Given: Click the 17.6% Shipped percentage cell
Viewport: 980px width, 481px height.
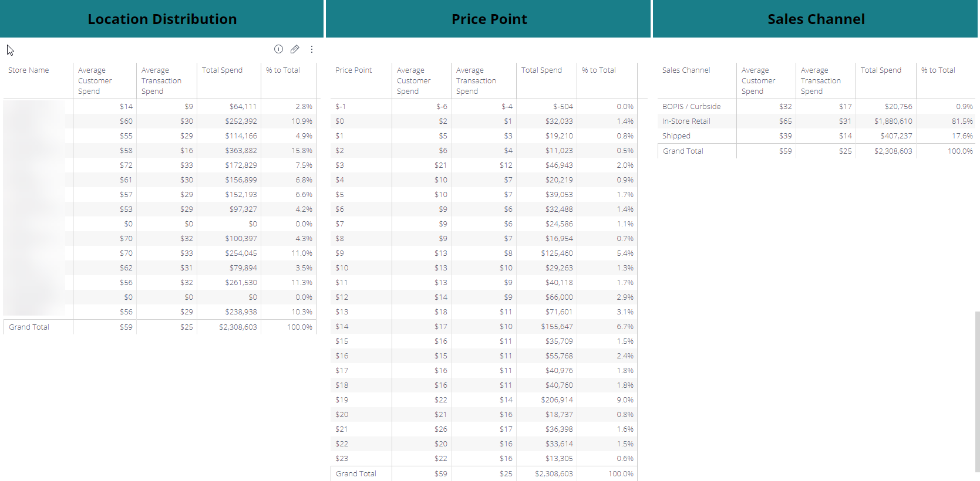Looking at the screenshot, I should point(962,136).
